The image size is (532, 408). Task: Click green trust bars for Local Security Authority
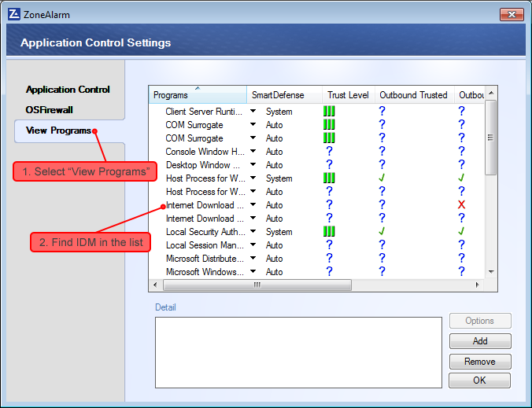[x=329, y=232]
